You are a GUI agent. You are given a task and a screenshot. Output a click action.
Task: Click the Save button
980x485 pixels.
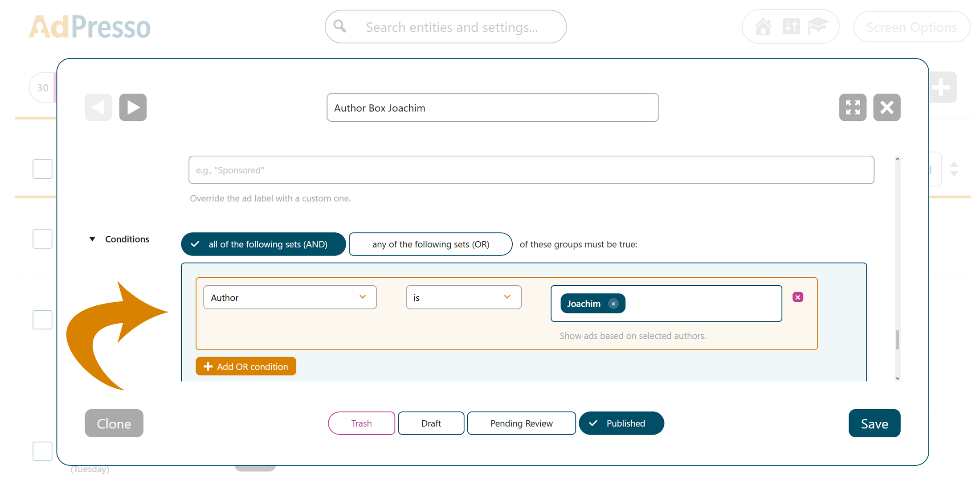point(874,423)
